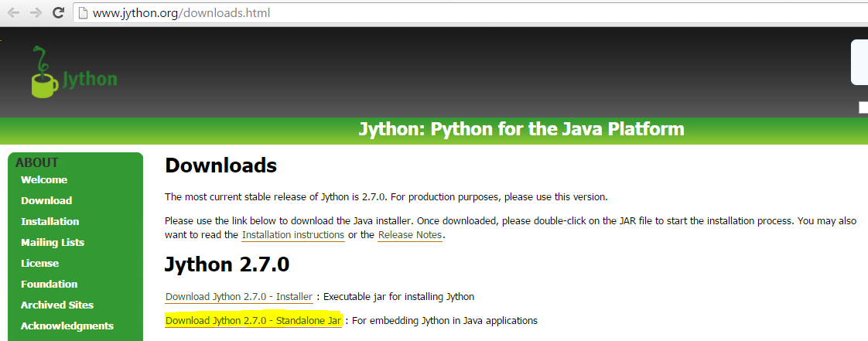Follow the Installation instructions link
The width and height of the screenshot is (868, 341).
293,235
